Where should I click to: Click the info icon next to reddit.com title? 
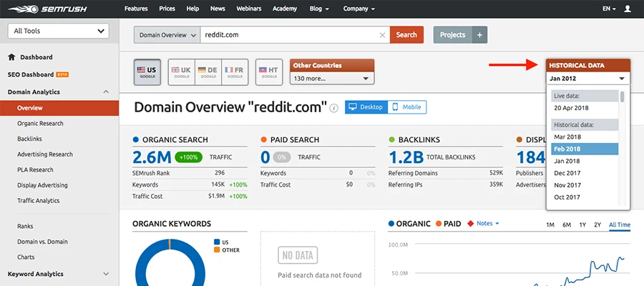tap(333, 108)
